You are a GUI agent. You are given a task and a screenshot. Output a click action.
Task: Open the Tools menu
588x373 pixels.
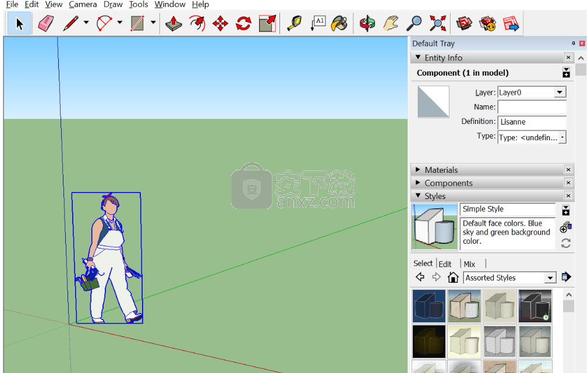(139, 5)
